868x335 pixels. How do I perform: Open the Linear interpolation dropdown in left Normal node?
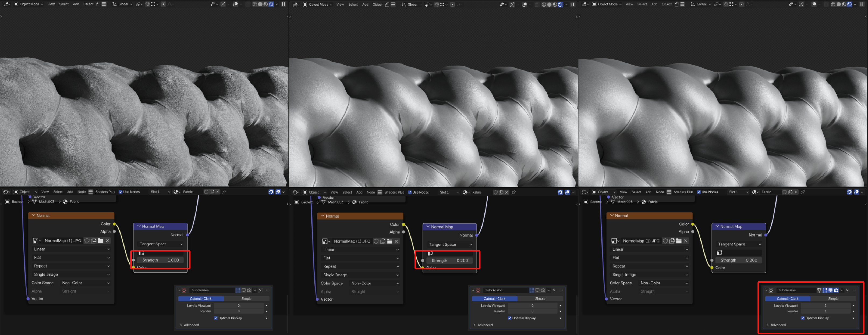point(72,249)
